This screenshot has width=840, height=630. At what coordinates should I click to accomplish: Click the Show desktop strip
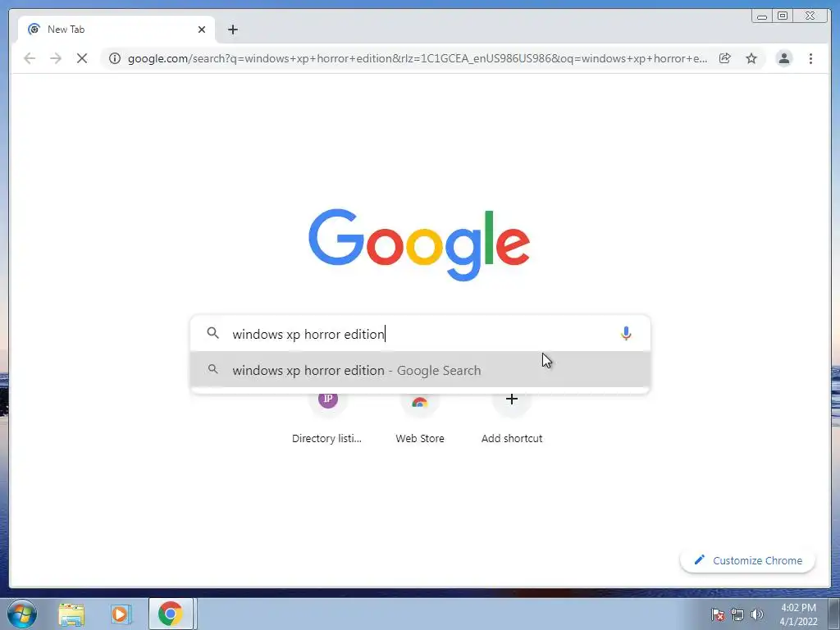click(x=834, y=614)
